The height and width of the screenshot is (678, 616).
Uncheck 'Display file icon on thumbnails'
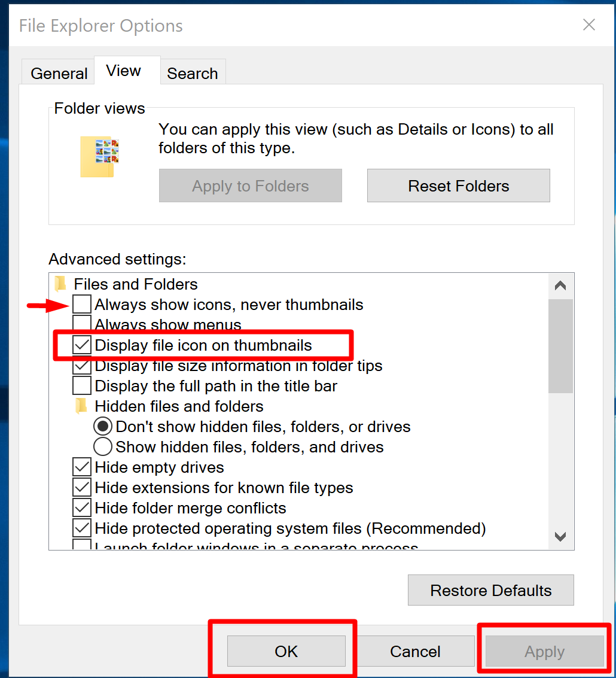pyautogui.click(x=81, y=345)
